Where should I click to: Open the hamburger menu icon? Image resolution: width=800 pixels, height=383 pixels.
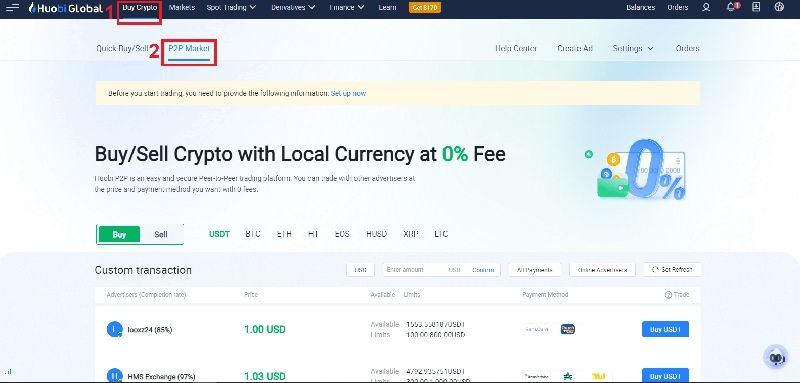click(12, 8)
